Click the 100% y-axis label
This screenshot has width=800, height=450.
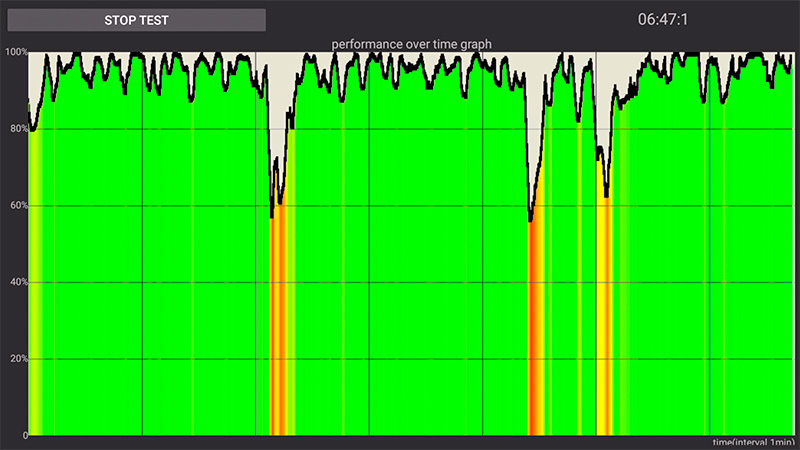[x=14, y=52]
